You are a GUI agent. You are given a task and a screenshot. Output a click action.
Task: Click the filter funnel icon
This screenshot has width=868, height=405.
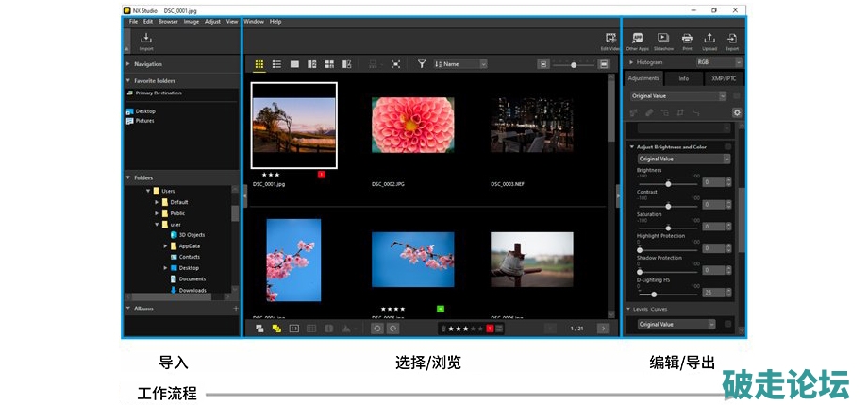pyautogui.click(x=422, y=64)
